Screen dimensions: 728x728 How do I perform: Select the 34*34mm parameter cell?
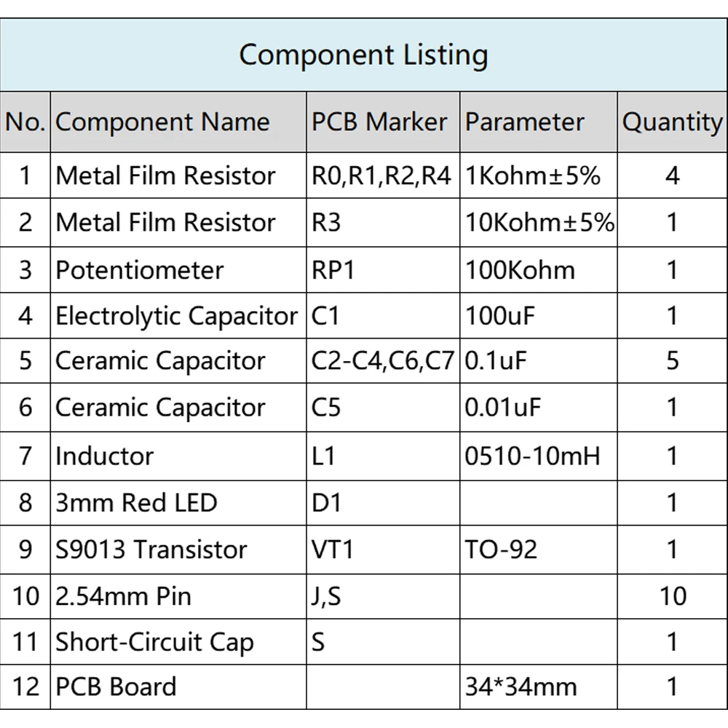(x=539, y=687)
